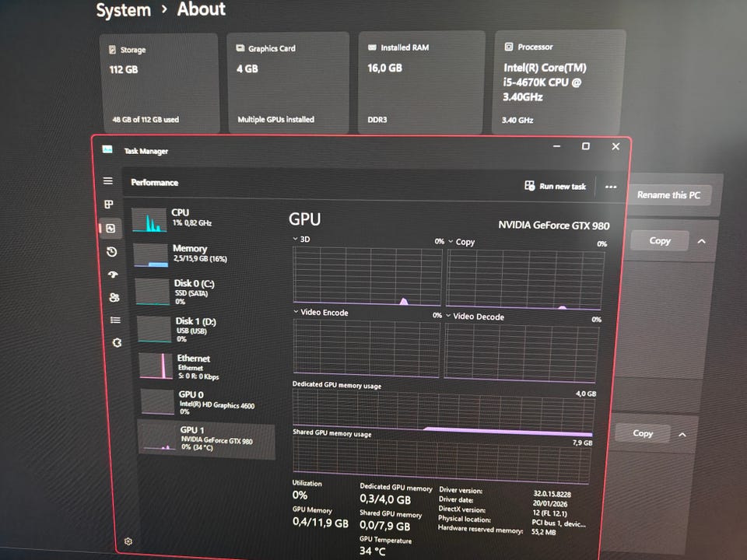Screen dimensions: 747x560
Task: Open the three-dot more options menu
Action: click(x=611, y=187)
